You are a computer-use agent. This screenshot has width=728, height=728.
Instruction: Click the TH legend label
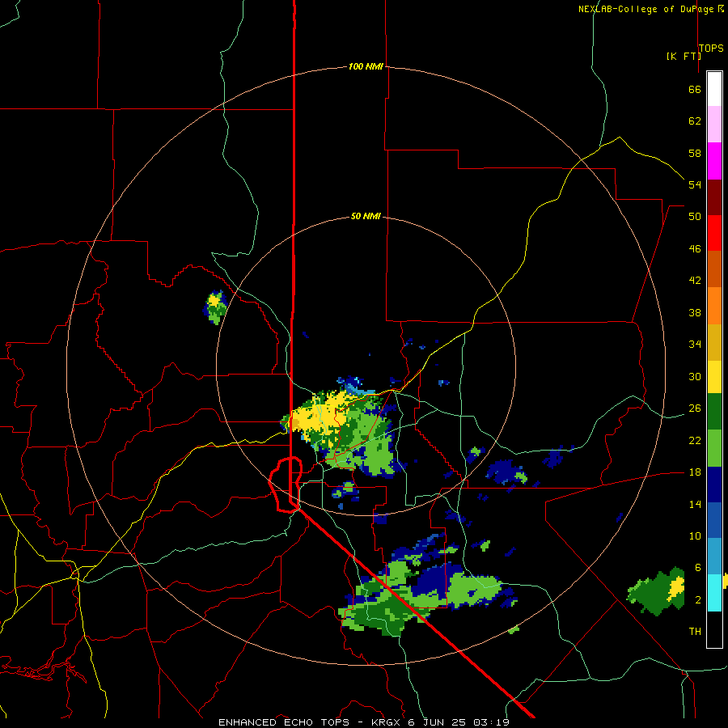pos(695,632)
